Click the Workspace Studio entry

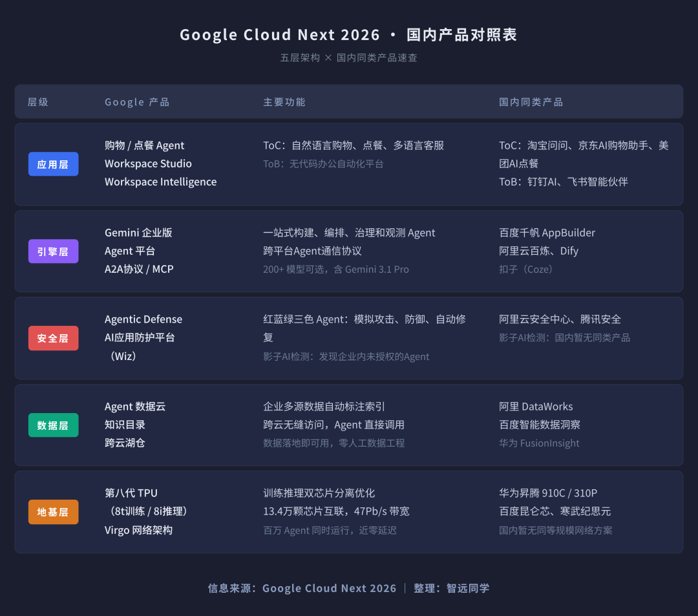coord(148,164)
